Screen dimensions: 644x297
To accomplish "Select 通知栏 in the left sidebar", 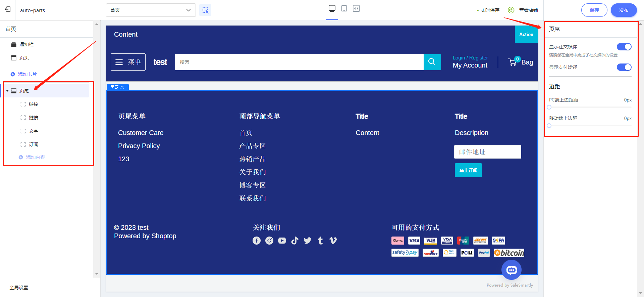I will (26, 44).
